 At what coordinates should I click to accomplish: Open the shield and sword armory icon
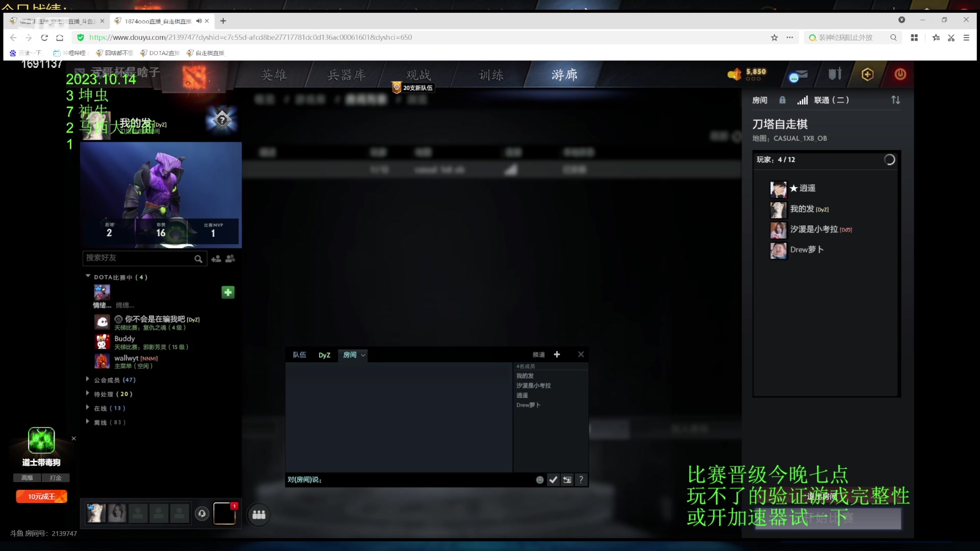click(x=835, y=74)
